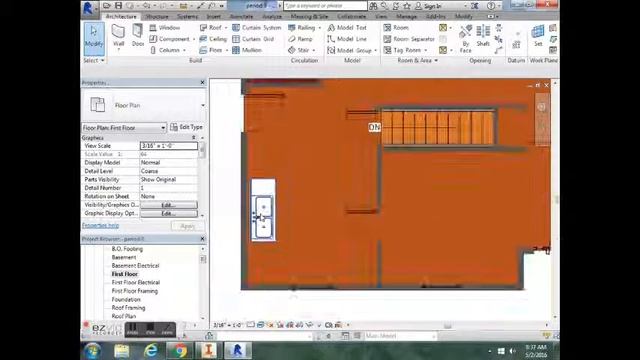Screen dimensions: 640x360
Task: Open the Floor Plan type selector dropdown
Action: [x=203, y=105]
